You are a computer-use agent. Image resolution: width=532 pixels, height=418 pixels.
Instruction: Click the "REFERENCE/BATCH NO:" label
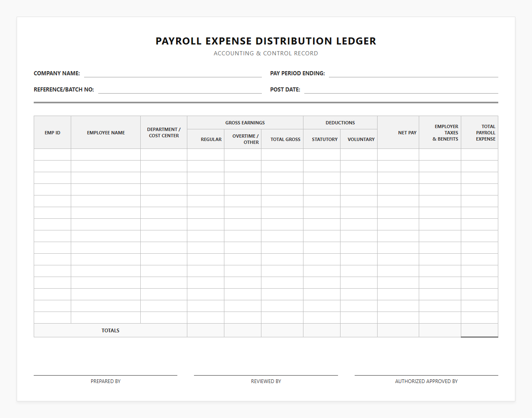64,89
